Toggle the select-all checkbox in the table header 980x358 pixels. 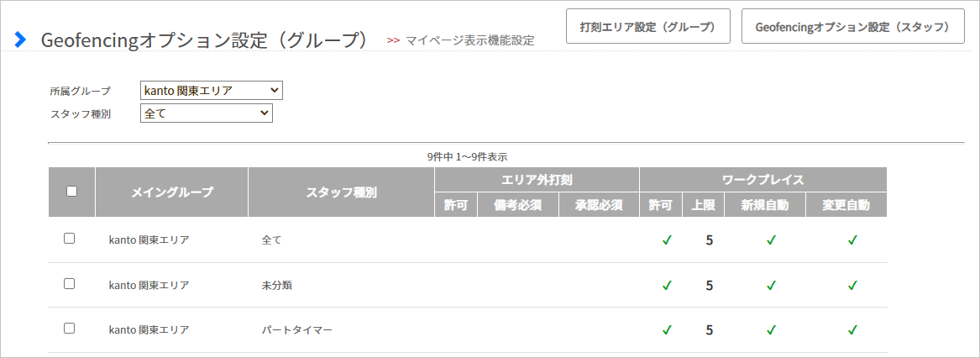coord(72,192)
